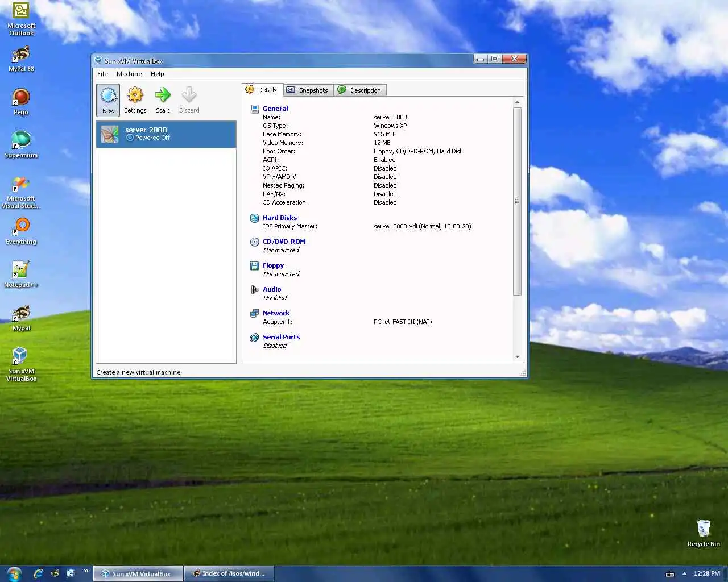The width and height of the screenshot is (728, 582).
Task: Open the Serial Ports settings link
Action: click(x=281, y=337)
